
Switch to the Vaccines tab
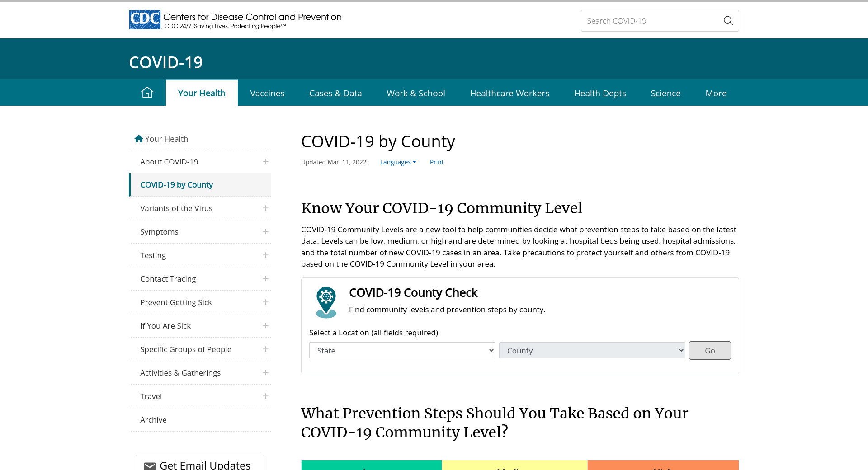click(267, 93)
